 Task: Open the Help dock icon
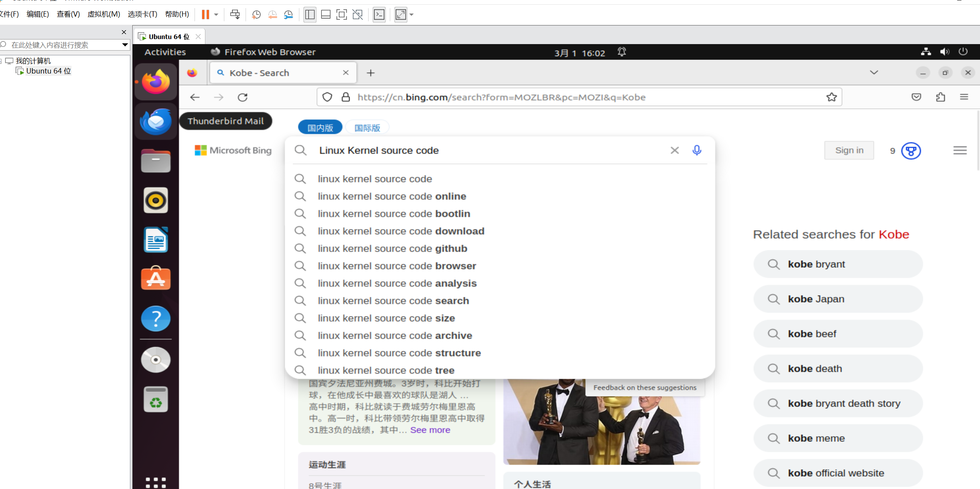coord(156,318)
